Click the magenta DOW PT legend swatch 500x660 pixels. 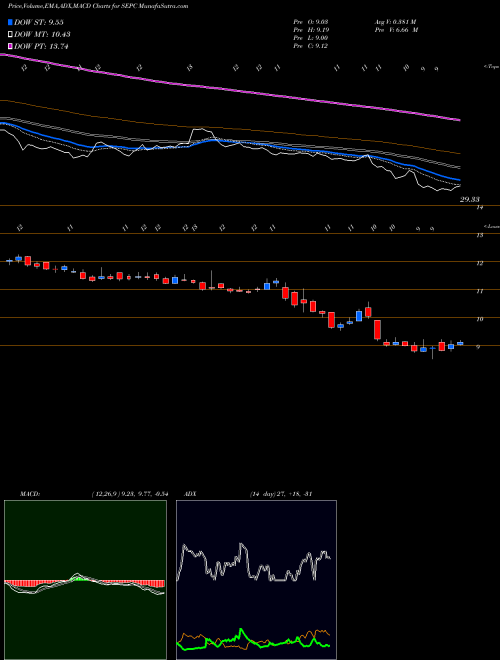point(10,46)
